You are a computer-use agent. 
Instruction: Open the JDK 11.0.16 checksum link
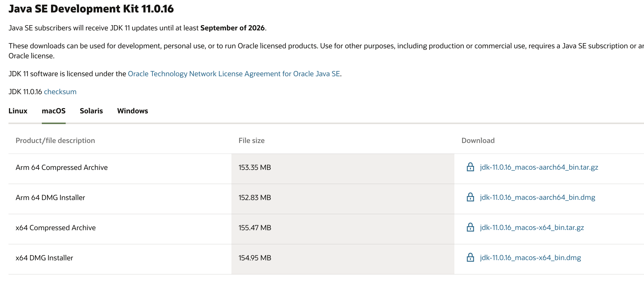point(60,92)
